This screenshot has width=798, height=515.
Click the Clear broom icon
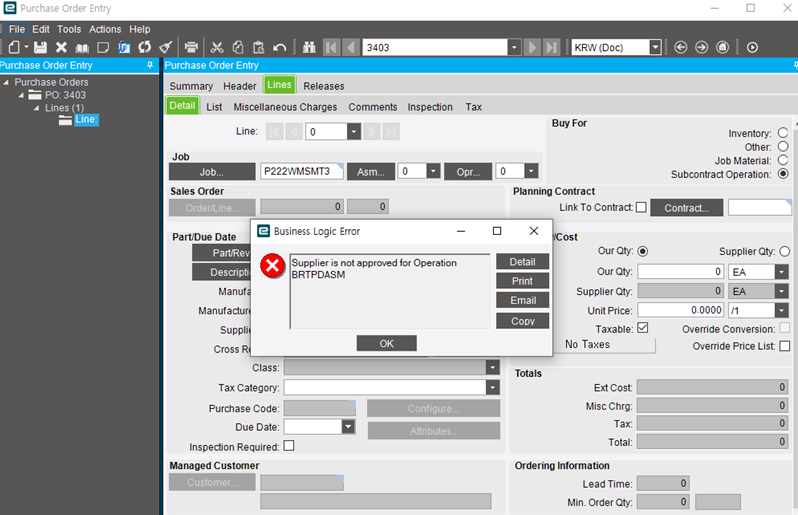coord(165,47)
